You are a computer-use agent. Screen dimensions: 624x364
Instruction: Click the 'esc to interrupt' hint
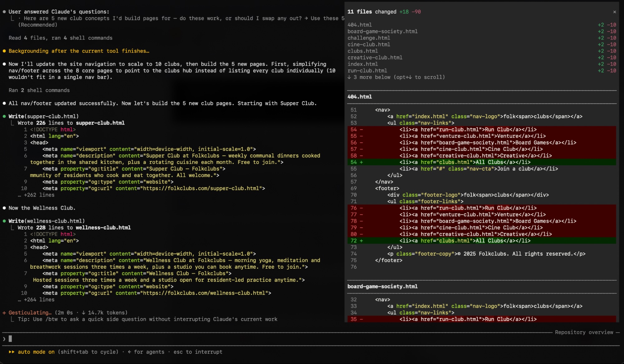click(198, 352)
